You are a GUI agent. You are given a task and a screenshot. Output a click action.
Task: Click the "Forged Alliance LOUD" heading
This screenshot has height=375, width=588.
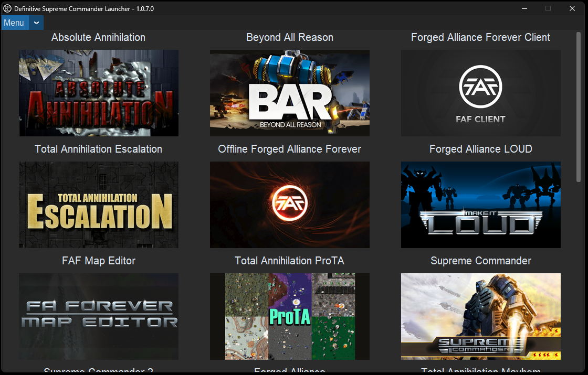tap(481, 149)
